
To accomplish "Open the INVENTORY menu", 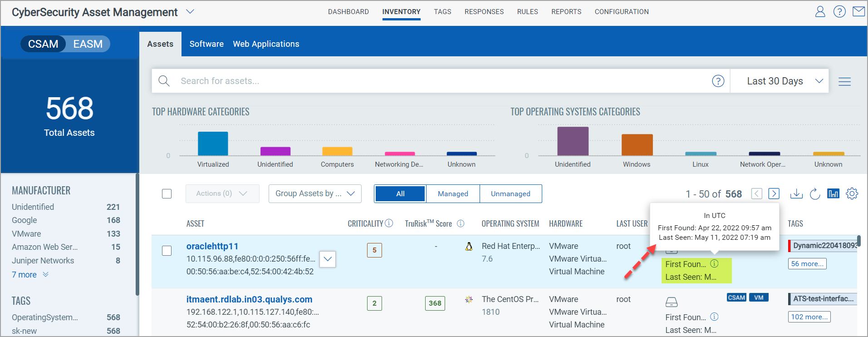I will (401, 12).
